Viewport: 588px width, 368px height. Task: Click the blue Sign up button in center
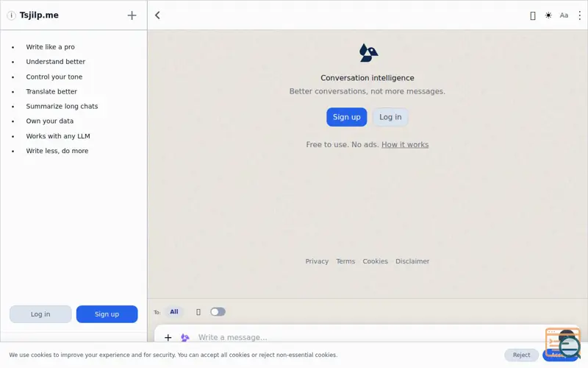pos(346,117)
